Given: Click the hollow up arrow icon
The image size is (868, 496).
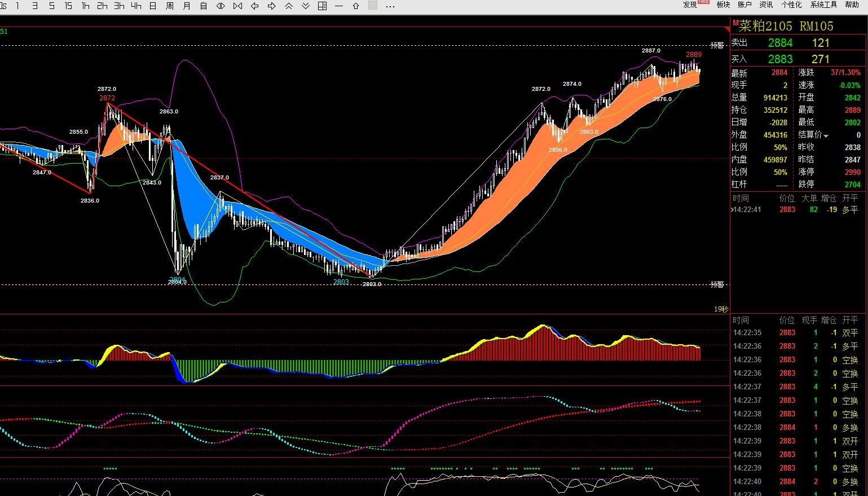Looking at the screenshot, I should coord(356,6).
